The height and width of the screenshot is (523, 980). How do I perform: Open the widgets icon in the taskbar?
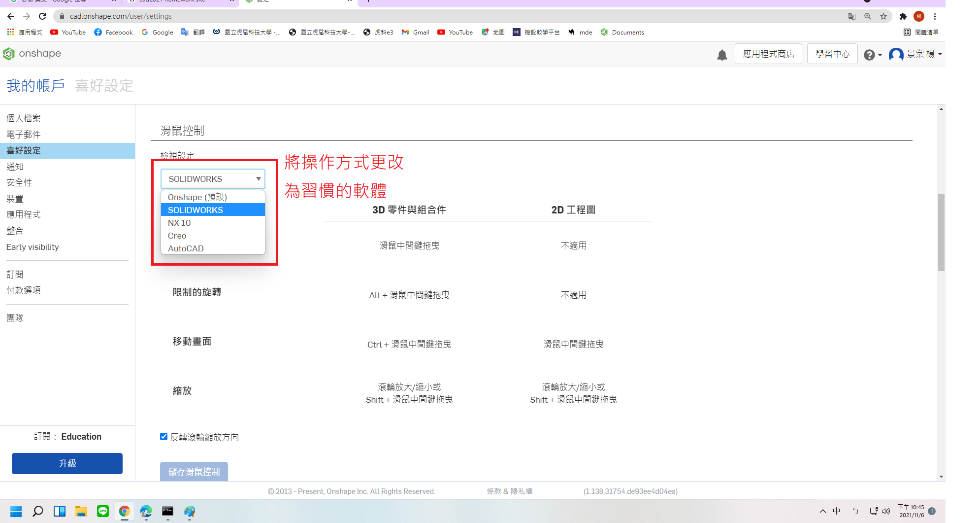[60, 511]
